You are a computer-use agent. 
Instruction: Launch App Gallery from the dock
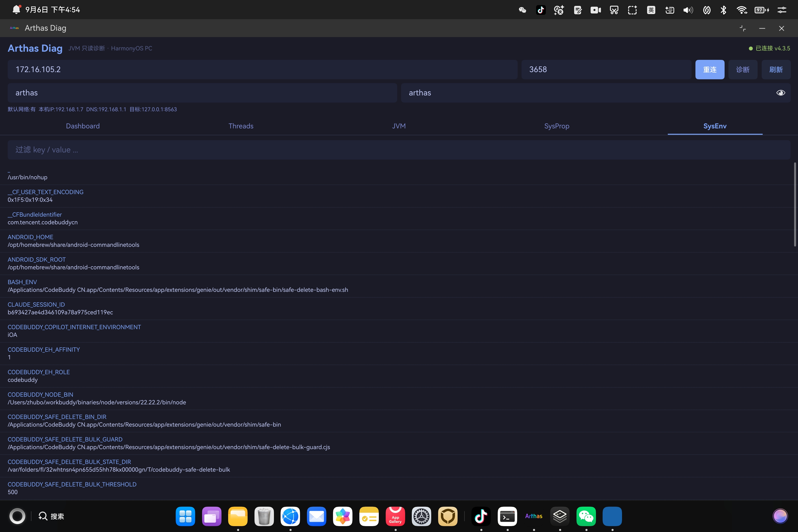pos(395,516)
